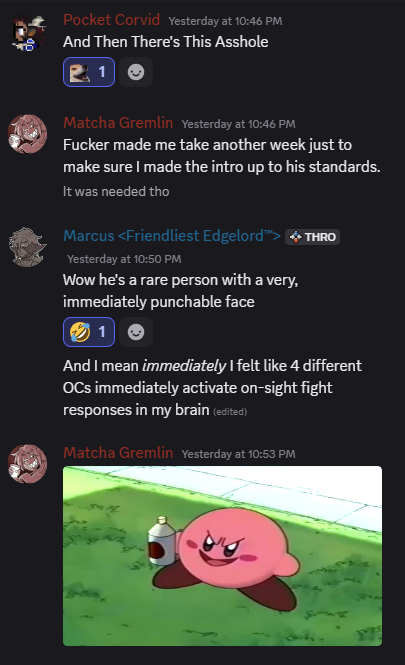Click Matcha Gremlin's avatar on 10:53 PM message
The height and width of the screenshot is (665, 405).
(x=28, y=464)
